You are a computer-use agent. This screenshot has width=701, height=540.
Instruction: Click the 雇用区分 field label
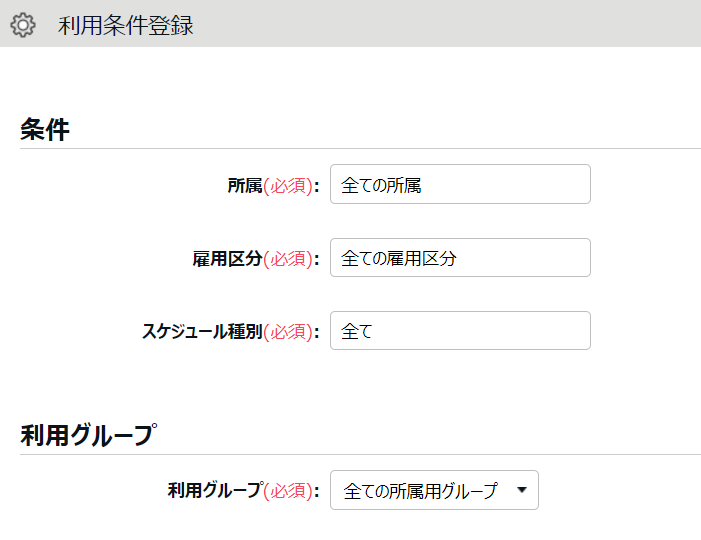point(227,258)
